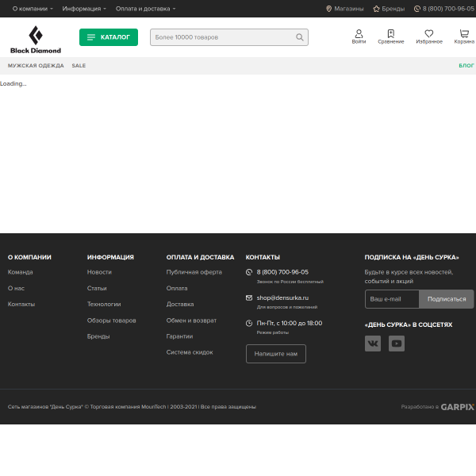Click footer phone icon in Контакты
Viewport: 476px width, 476px height.
(249, 272)
